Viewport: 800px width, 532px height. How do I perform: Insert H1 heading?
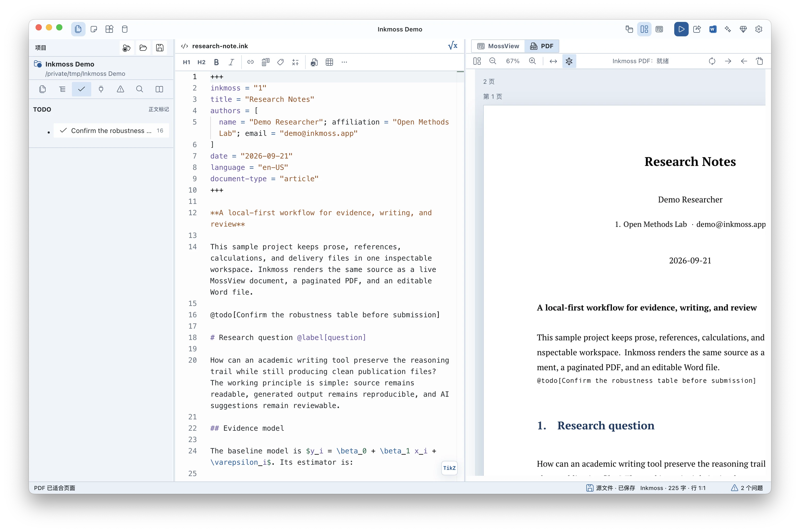tap(187, 62)
